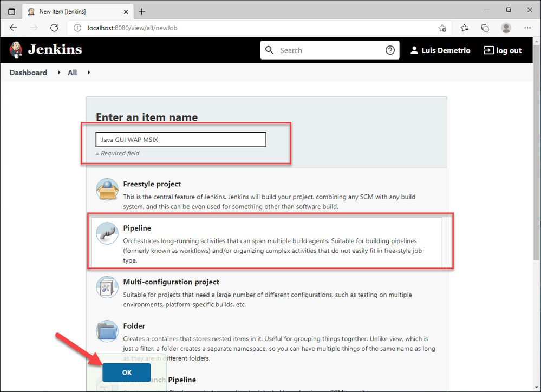
Task: Click the search magnifier icon
Action: pyautogui.click(x=270, y=50)
